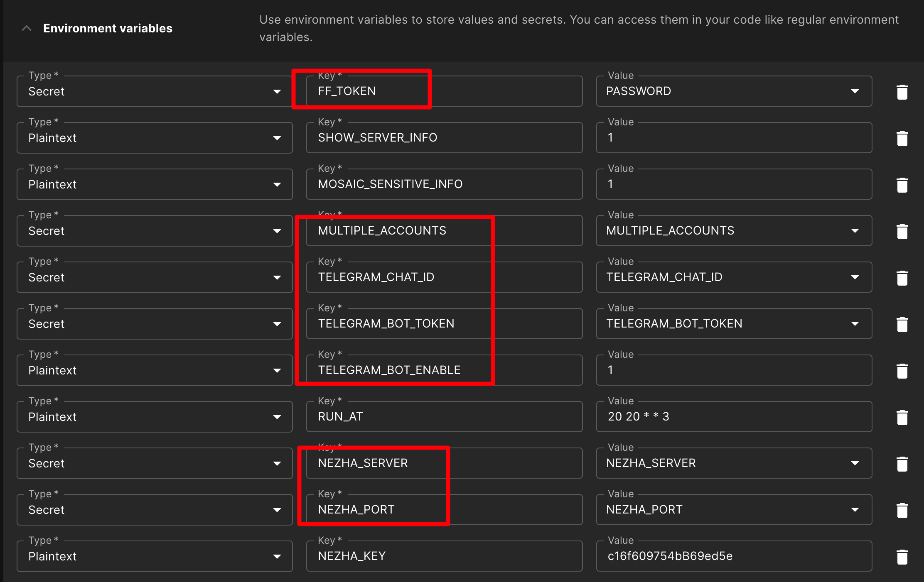Delete the SHOW_SERVER_INFO variable row
The image size is (924, 582).
pyautogui.click(x=902, y=138)
